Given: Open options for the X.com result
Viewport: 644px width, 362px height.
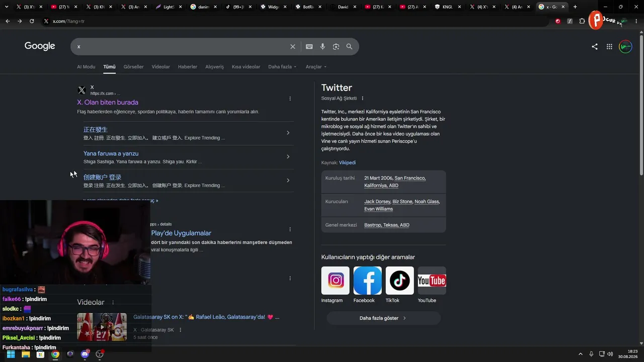Looking at the screenshot, I should [290, 99].
